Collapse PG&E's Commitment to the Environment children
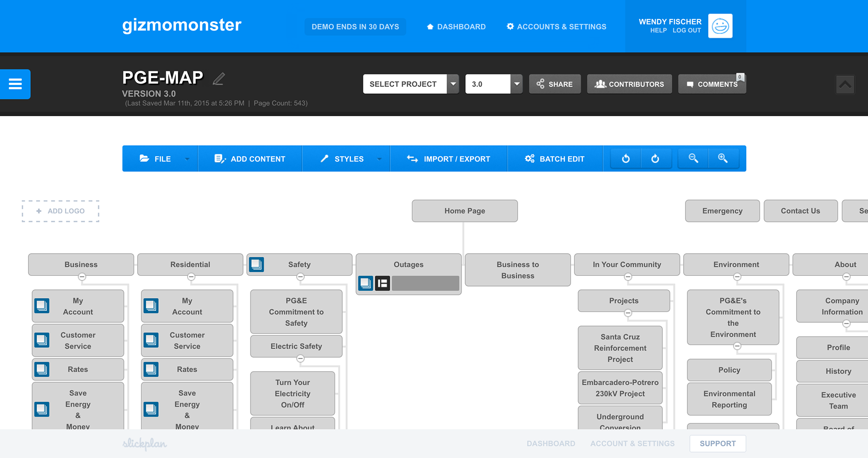The height and width of the screenshot is (458, 868). [x=737, y=346]
